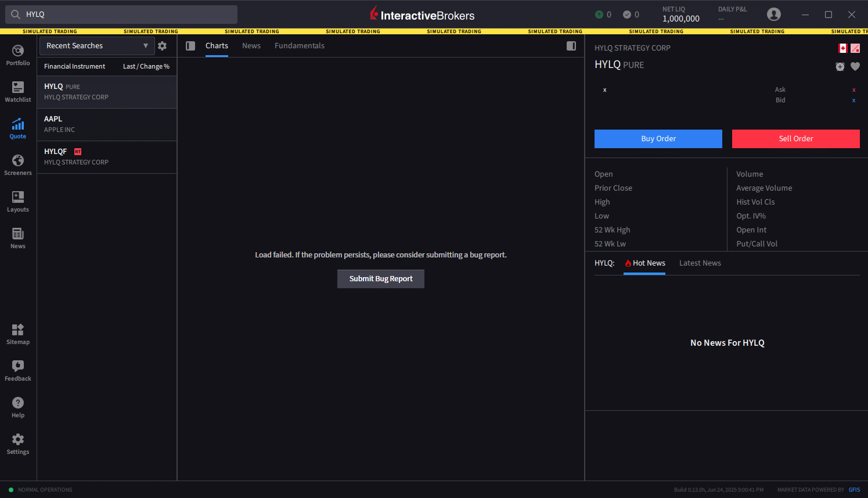This screenshot has width=868, height=498.
Task: Click the grey filled orders checkmark icon
Action: (627, 15)
